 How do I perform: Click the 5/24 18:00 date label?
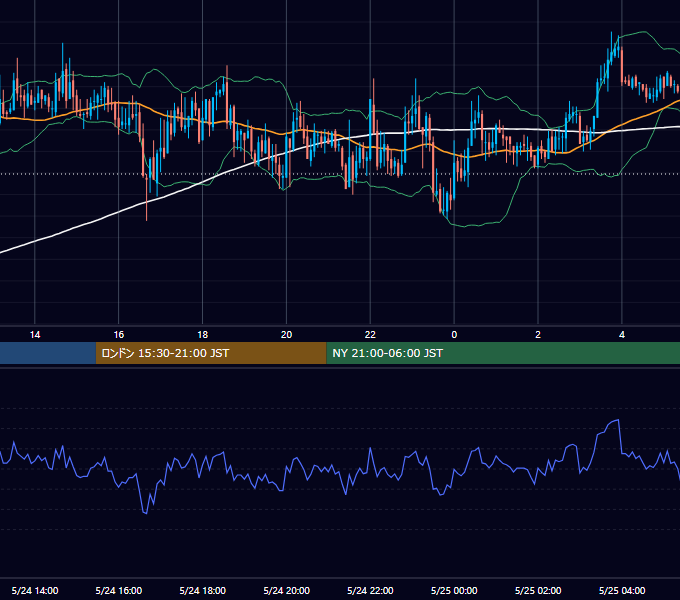[x=203, y=590]
